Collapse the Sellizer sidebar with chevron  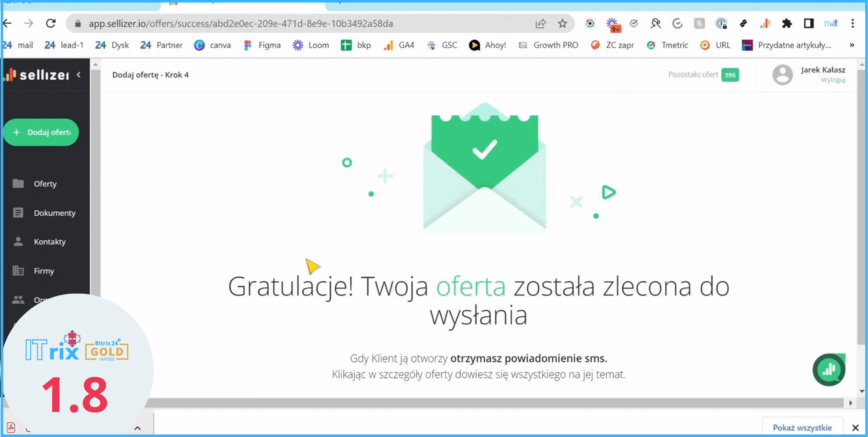coord(79,75)
